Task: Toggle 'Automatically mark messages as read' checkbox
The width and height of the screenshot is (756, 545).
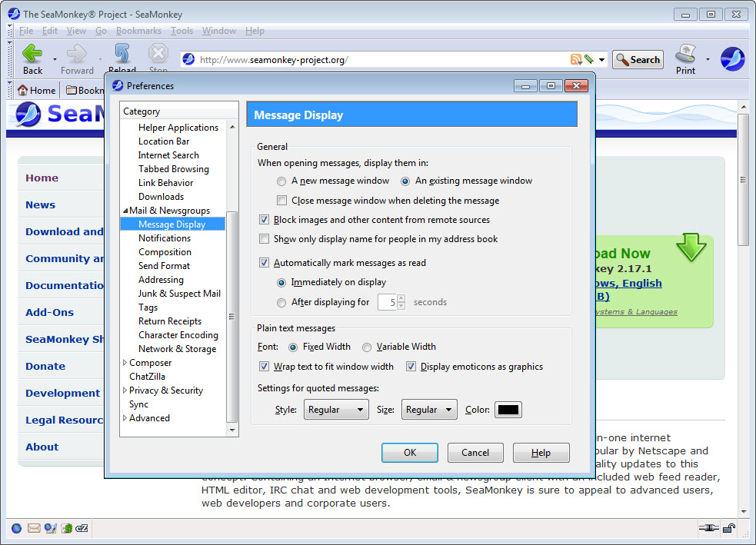Action: pyautogui.click(x=264, y=263)
